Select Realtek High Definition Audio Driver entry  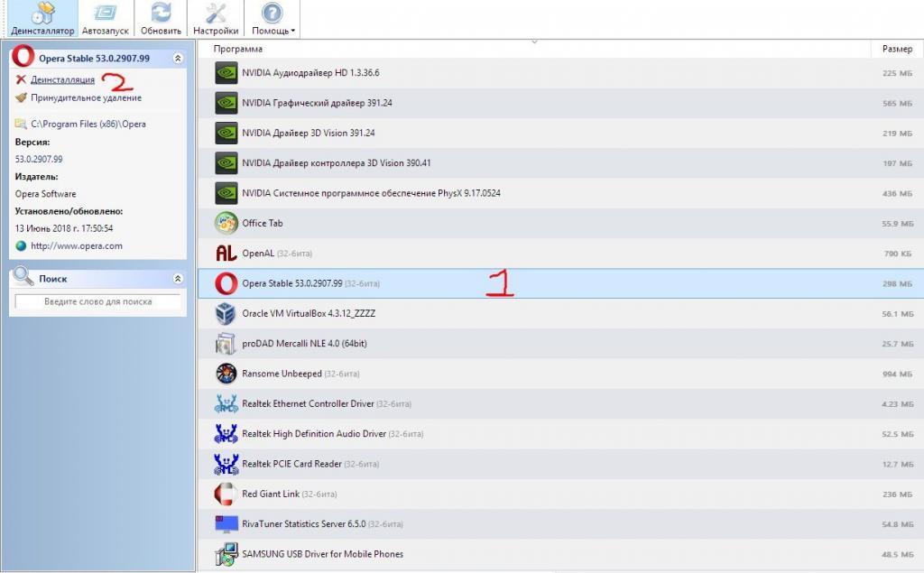pyautogui.click(x=560, y=434)
